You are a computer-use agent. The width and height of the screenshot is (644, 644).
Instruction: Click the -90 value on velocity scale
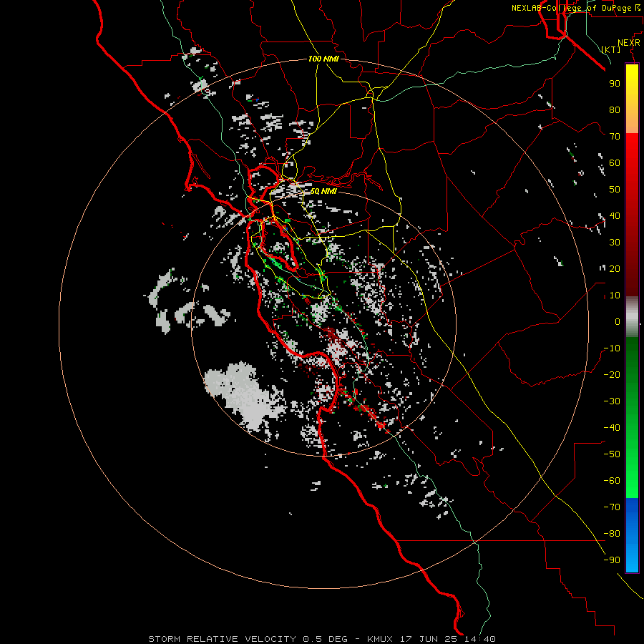[612, 560]
